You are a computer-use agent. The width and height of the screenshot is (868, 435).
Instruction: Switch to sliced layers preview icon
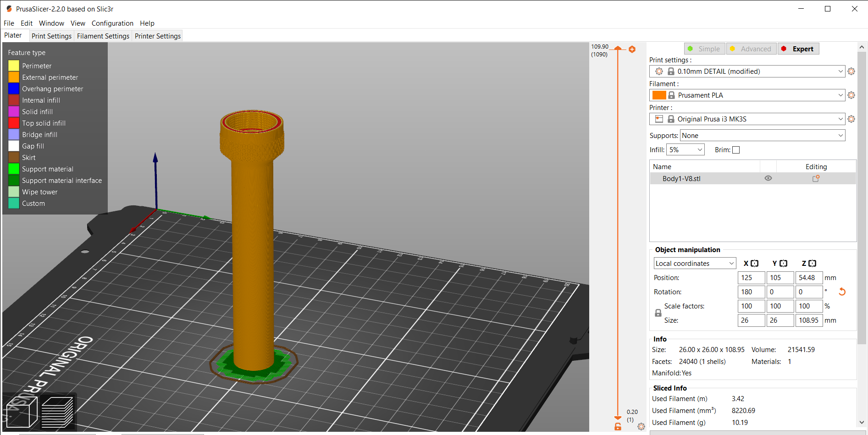point(58,412)
